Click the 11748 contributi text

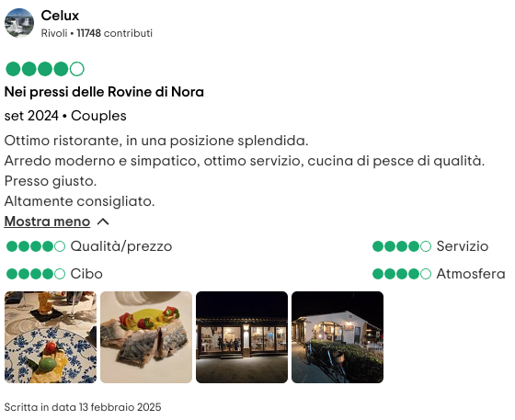pos(115,33)
